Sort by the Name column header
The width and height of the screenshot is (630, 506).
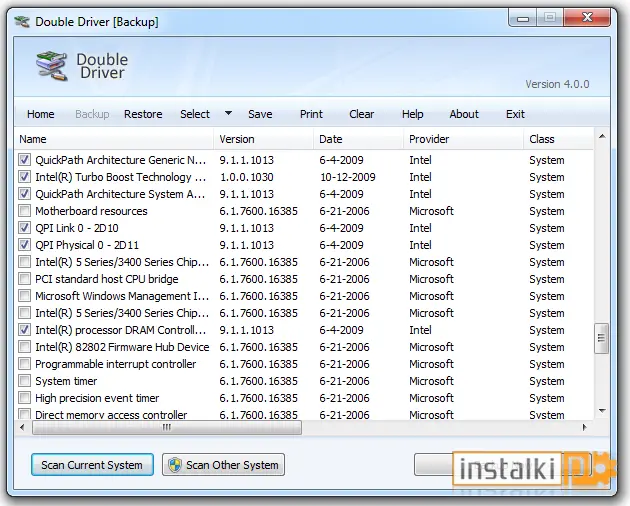114,139
